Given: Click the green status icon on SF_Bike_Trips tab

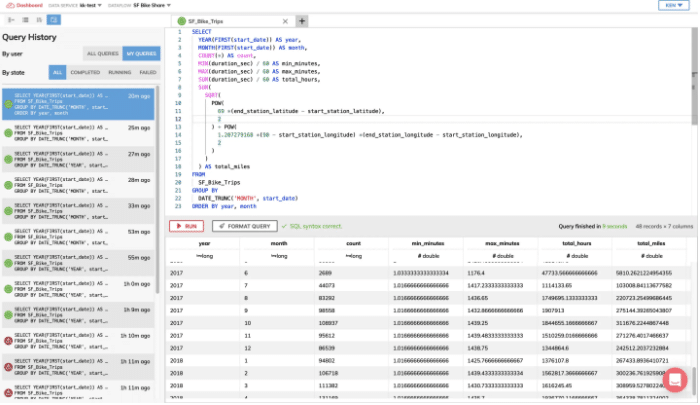Looking at the screenshot, I should tap(182, 21).
